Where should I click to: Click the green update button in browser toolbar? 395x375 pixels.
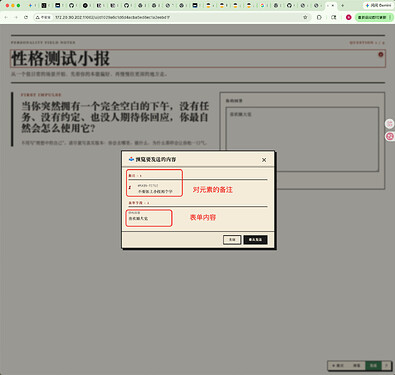pyautogui.click(x=374, y=17)
